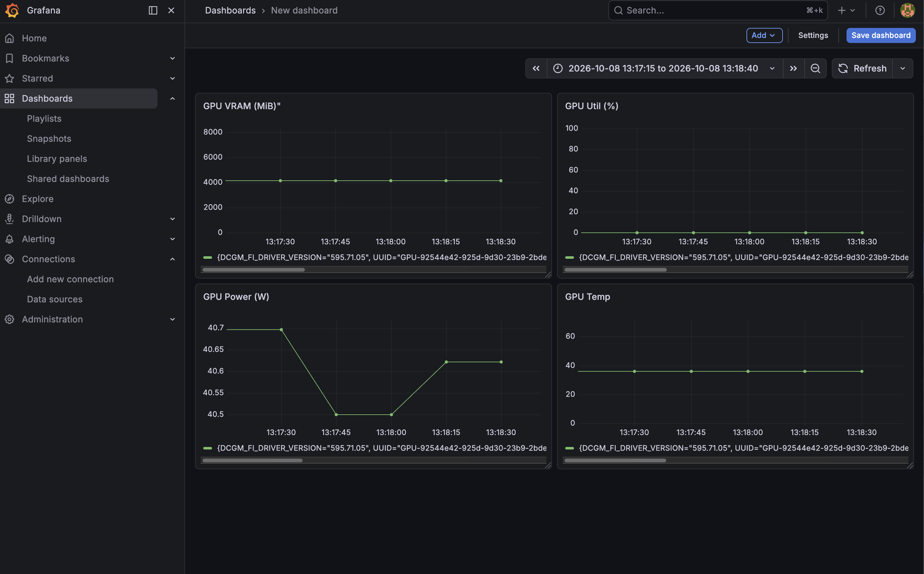The height and width of the screenshot is (574, 924).
Task: Collapse the Dashboards section
Action: (x=173, y=99)
